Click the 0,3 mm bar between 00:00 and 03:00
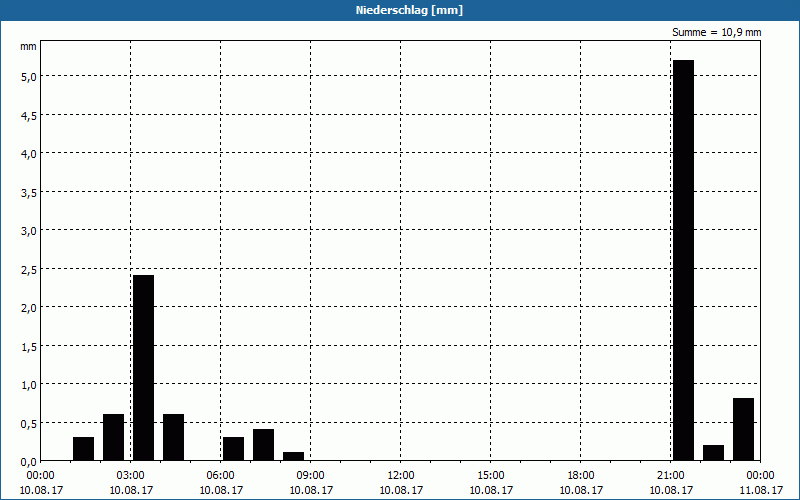This screenshot has height=500, width=800. pyautogui.click(x=83, y=449)
